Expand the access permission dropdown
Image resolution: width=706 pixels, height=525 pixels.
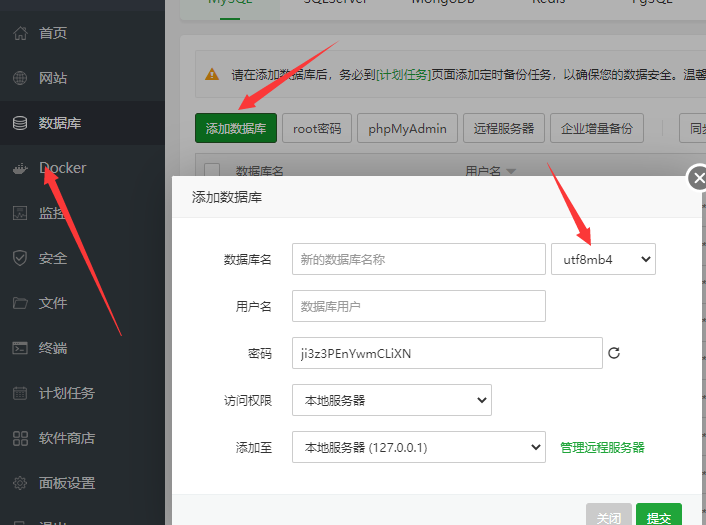[x=391, y=400]
